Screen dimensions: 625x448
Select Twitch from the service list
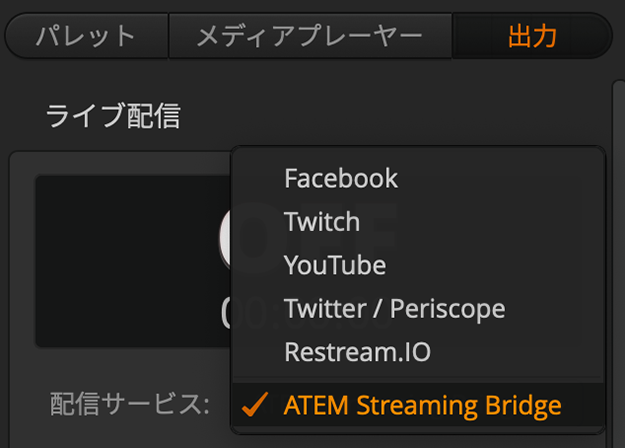coord(321,221)
